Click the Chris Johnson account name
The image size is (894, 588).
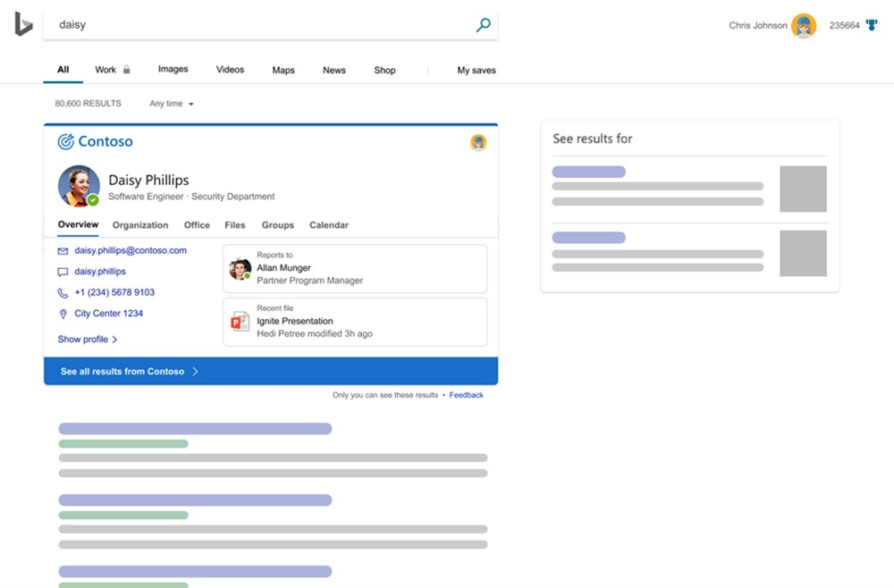[x=758, y=26]
